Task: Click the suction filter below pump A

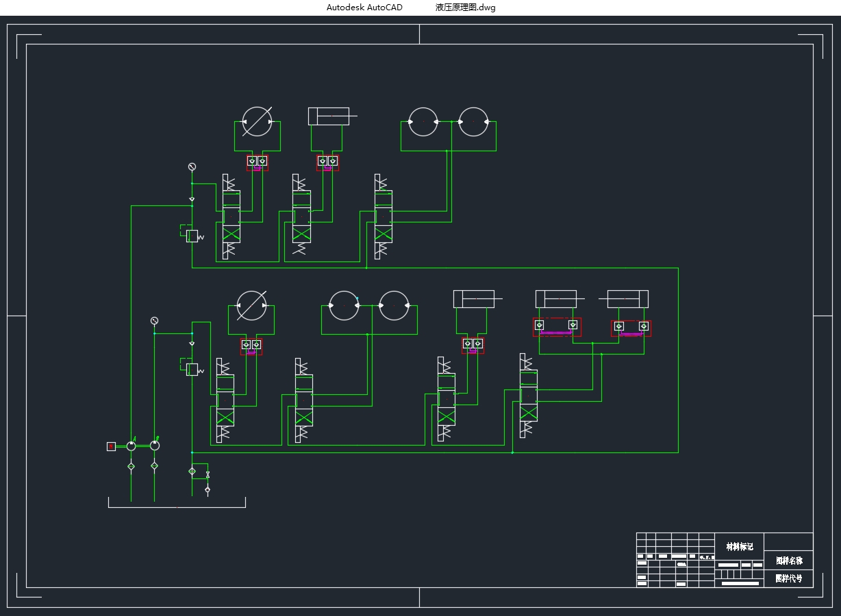Action: 131,466
